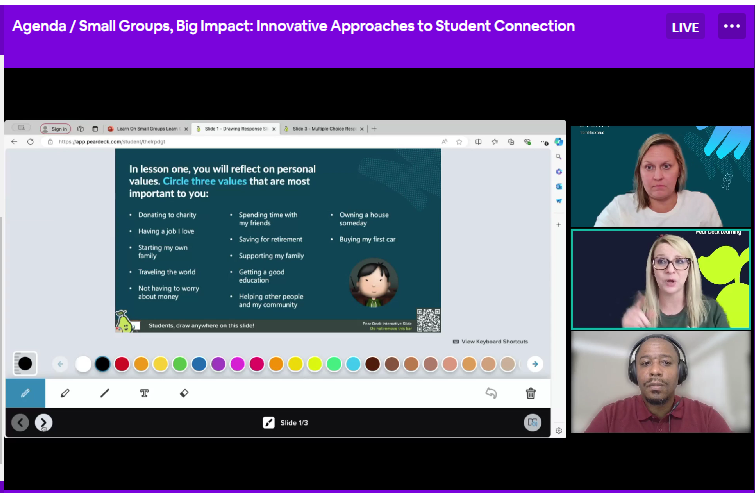This screenshot has height=493, width=755.
Task: Open sidebar settings gear at the bottom
Action: (x=559, y=430)
